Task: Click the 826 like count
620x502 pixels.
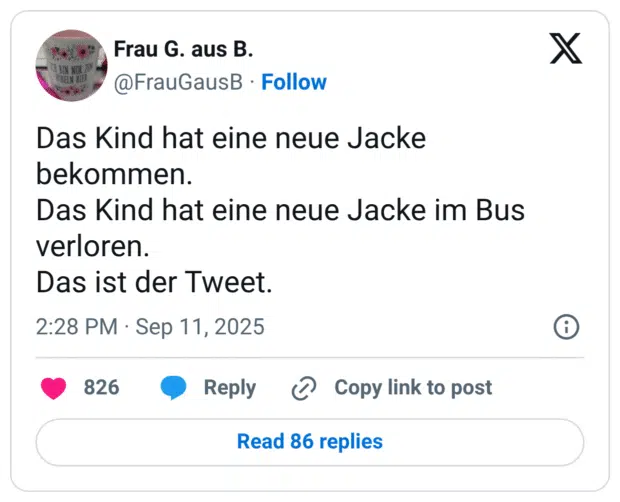Action: coord(101,388)
